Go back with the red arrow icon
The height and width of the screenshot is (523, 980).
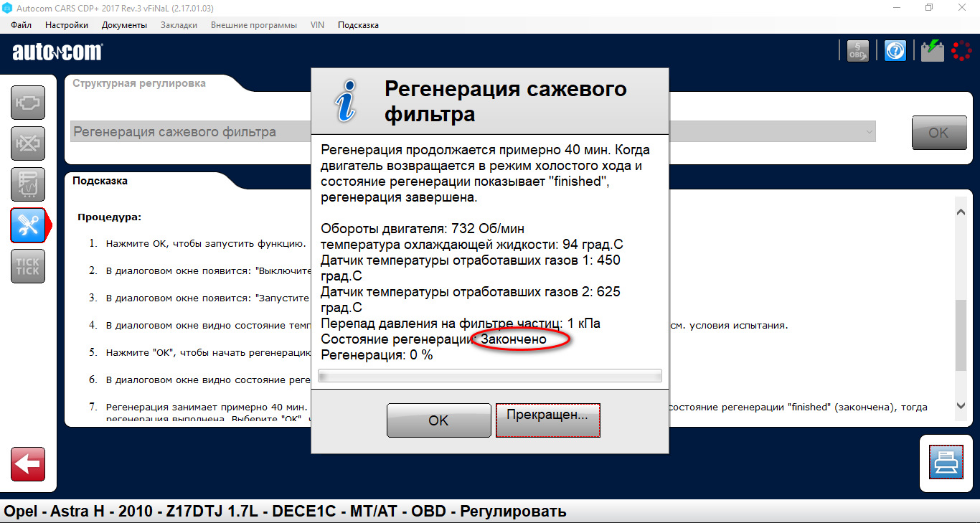coord(28,464)
